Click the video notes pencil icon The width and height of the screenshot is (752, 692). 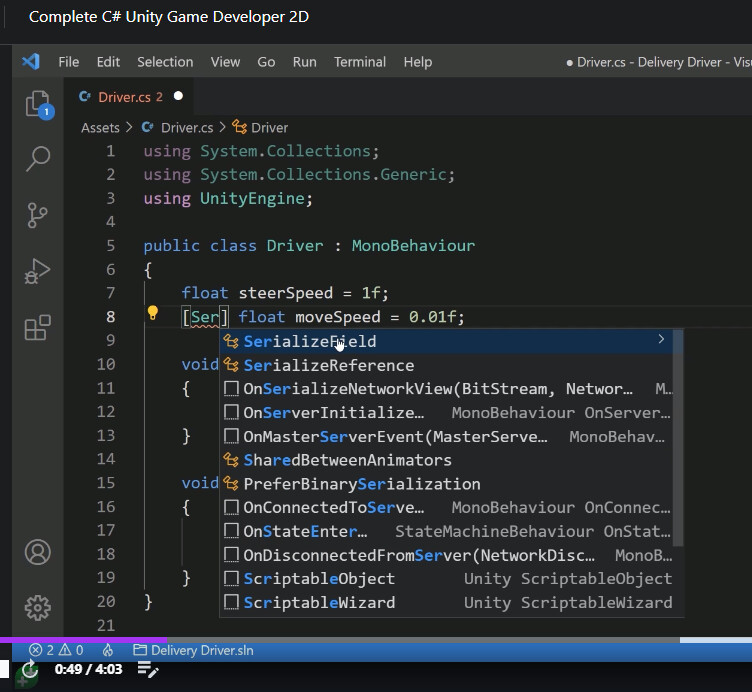(x=148, y=669)
